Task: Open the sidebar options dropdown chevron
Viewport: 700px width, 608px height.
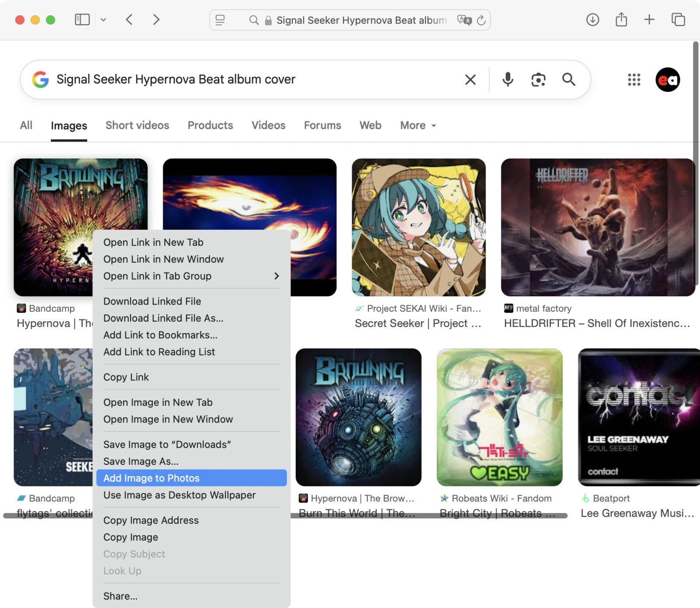Action: (x=103, y=20)
